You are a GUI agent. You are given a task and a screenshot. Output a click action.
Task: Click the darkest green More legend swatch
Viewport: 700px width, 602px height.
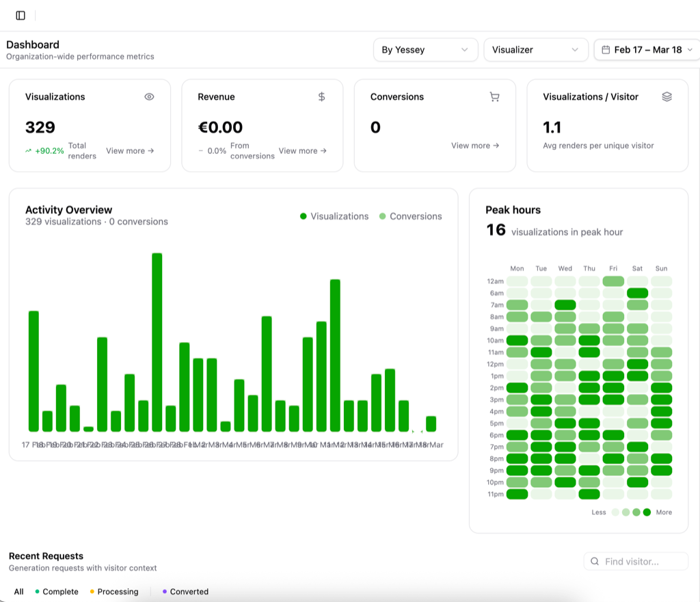click(x=647, y=512)
